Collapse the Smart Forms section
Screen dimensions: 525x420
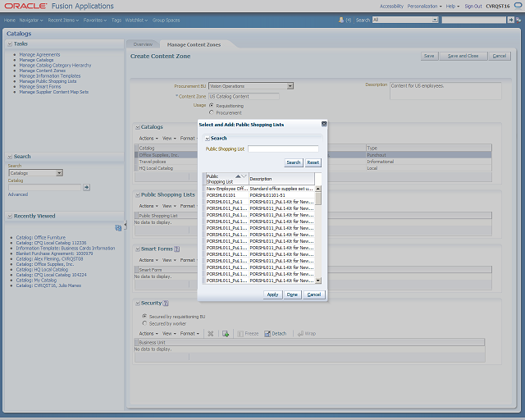[x=138, y=249]
